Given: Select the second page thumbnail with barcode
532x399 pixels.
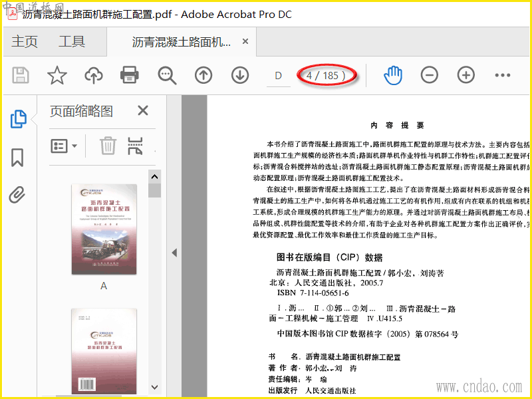Looking at the screenshot, I should [104, 351].
